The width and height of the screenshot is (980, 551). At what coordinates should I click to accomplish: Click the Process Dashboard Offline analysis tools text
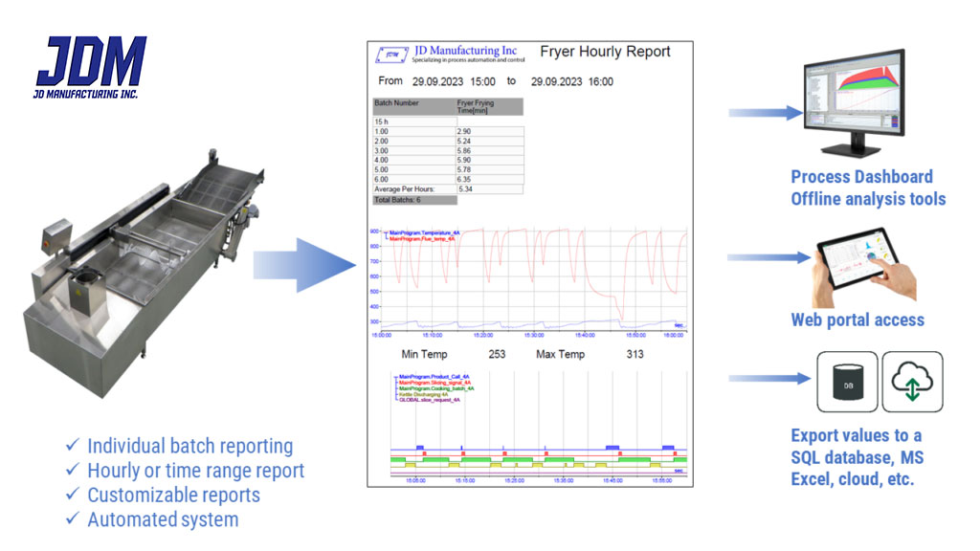pos(868,187)
